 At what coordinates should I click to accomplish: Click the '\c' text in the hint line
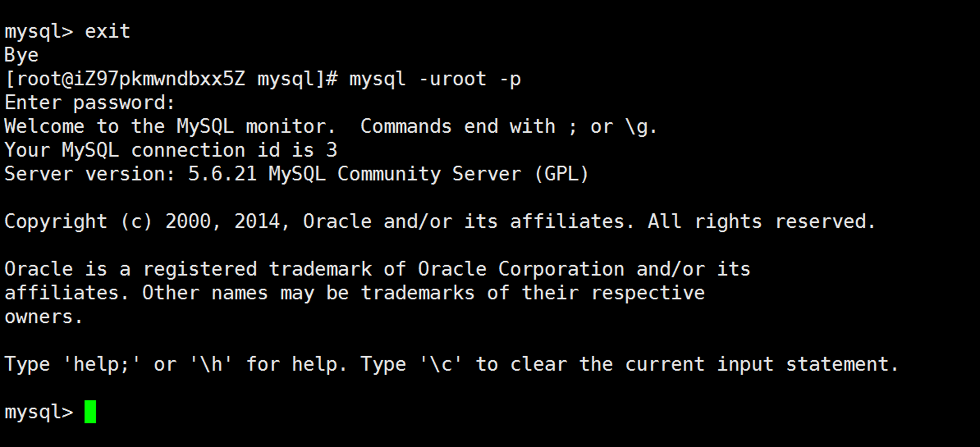(441, 365)
